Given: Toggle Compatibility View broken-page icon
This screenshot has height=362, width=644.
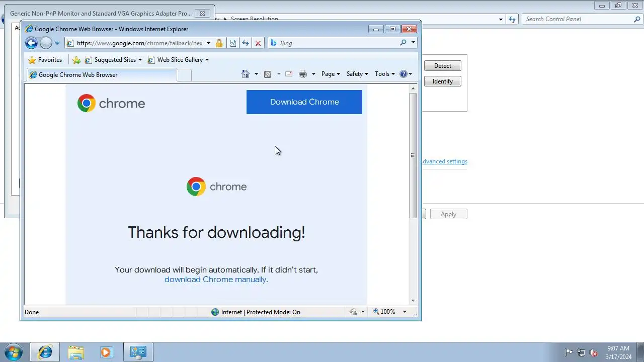Looking at the screenshot, I should pyautogui.click(x=233, y=43).
